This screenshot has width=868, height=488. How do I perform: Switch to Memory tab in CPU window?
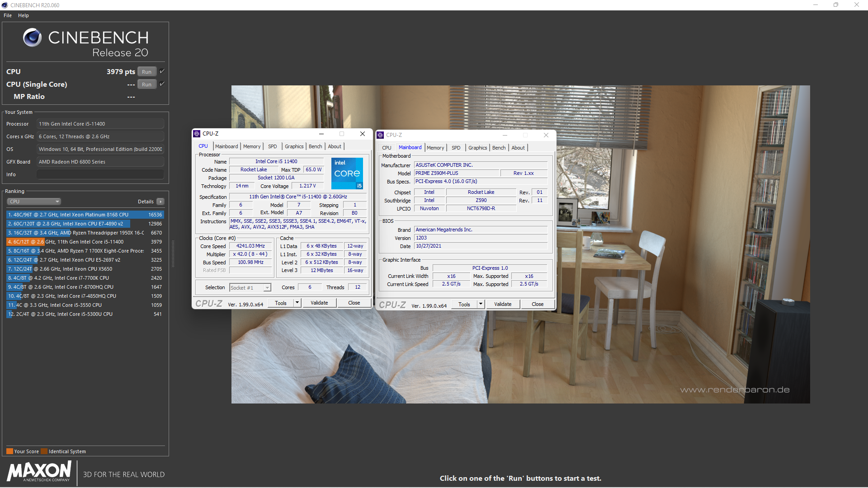(x=252, y=146)
